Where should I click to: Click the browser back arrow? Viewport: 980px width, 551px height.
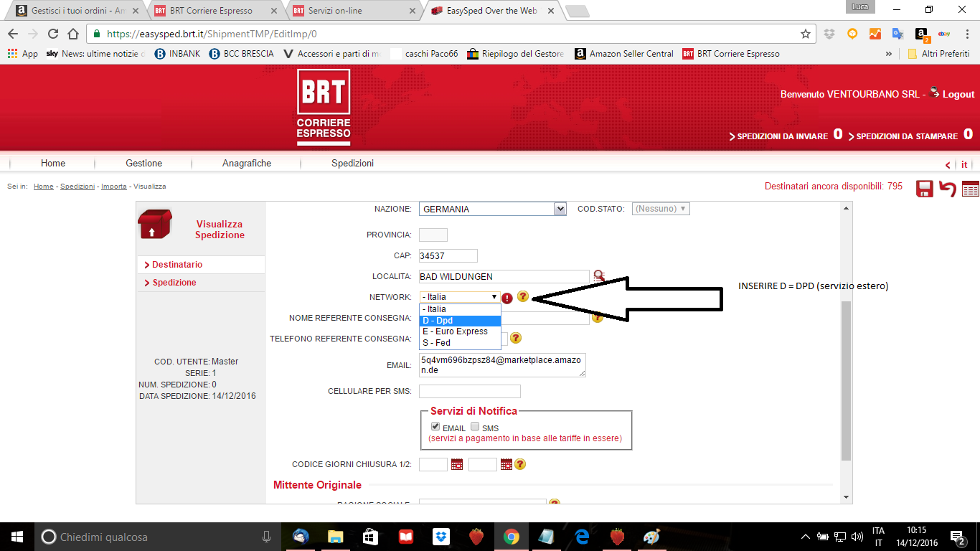click(x=12, y=34)
